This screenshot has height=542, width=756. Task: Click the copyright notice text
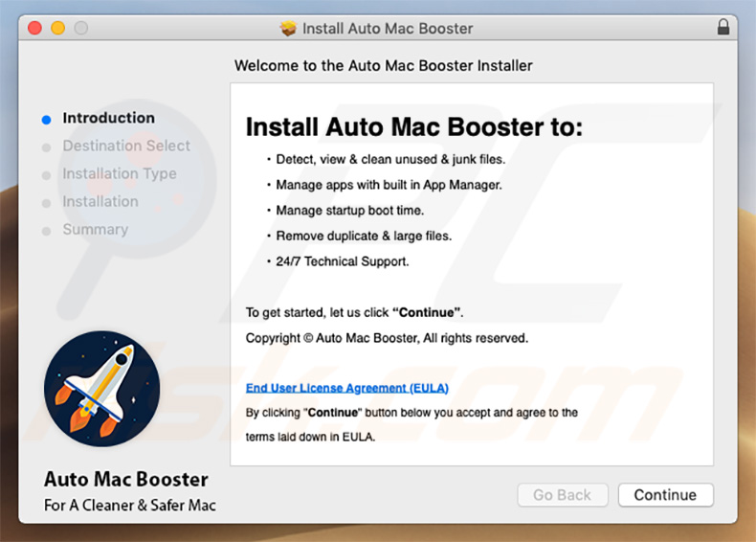point(387,338)
